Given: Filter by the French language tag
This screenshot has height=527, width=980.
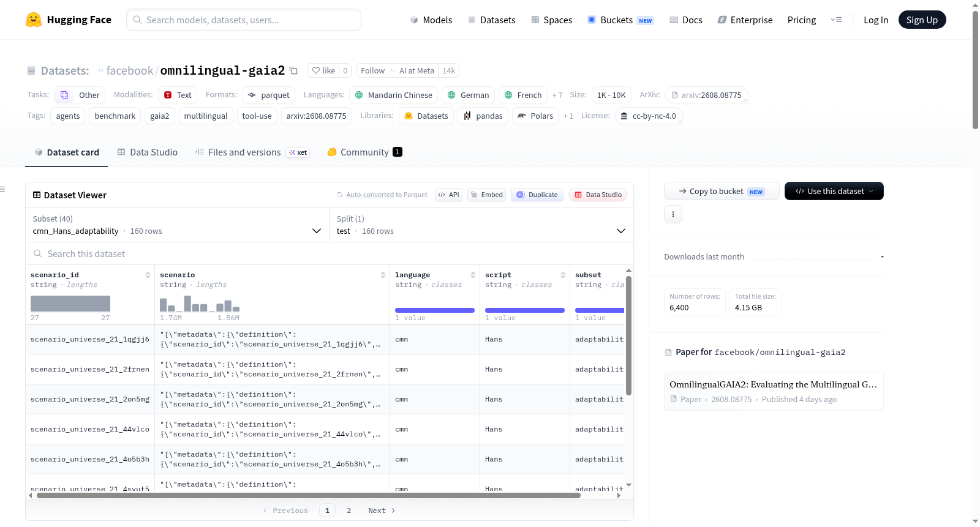Looking at the screenshot, I should (x=523, y=95).
